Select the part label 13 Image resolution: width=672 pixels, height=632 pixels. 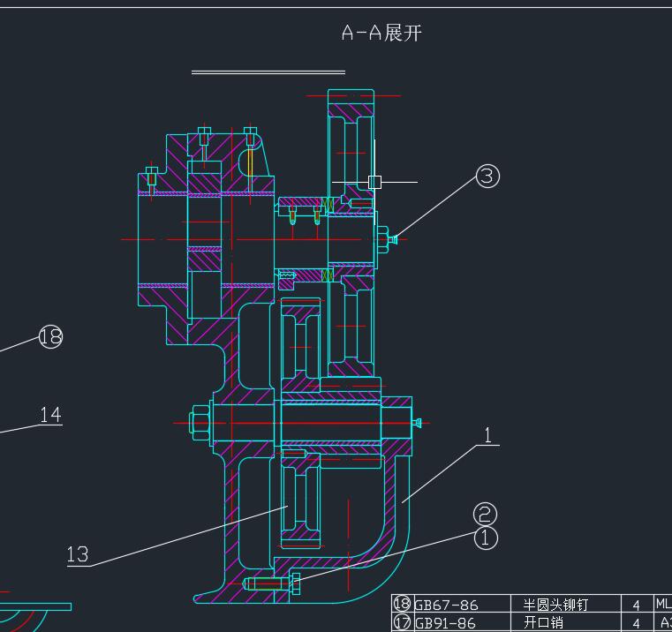click(x=78, y=554)
